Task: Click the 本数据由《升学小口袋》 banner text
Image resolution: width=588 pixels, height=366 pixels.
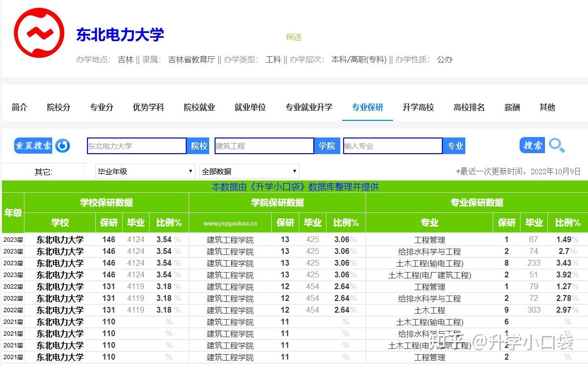Action: pos(295,187)
